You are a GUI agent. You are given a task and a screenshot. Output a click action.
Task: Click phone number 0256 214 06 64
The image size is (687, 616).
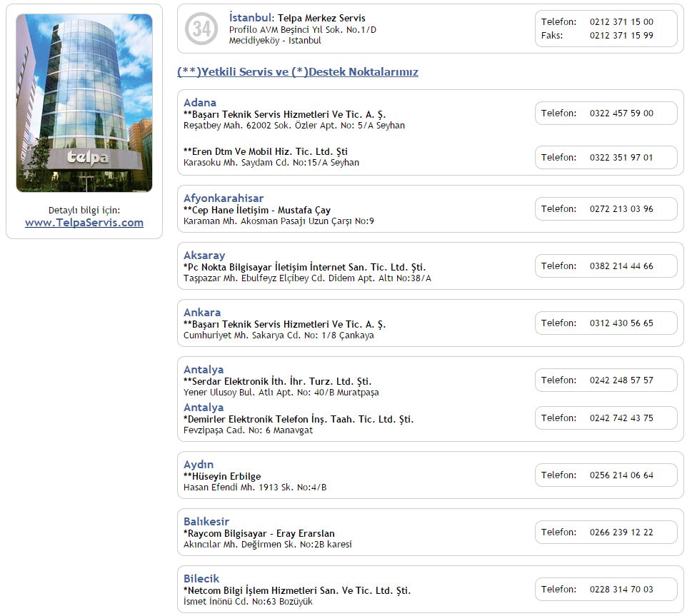[x=621, y=475]
